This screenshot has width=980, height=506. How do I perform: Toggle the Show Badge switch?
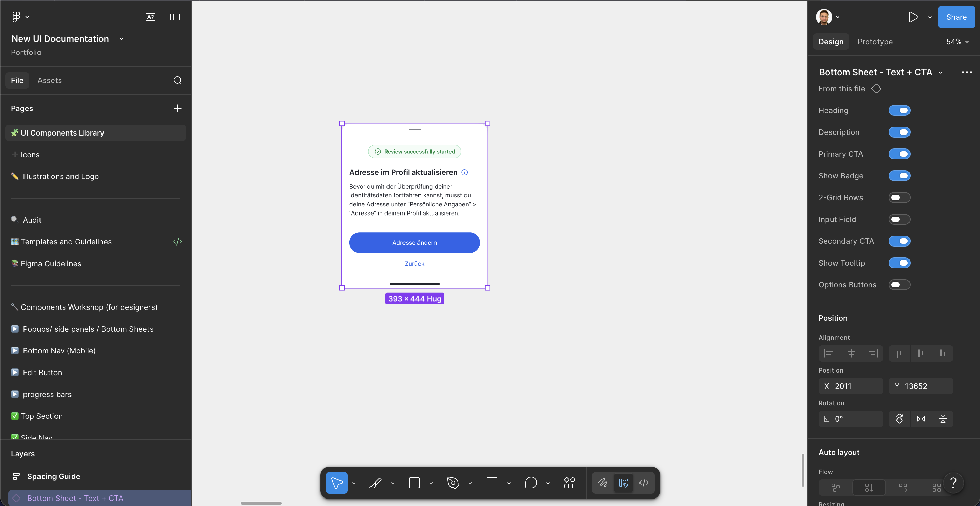[x=899, y=176]
